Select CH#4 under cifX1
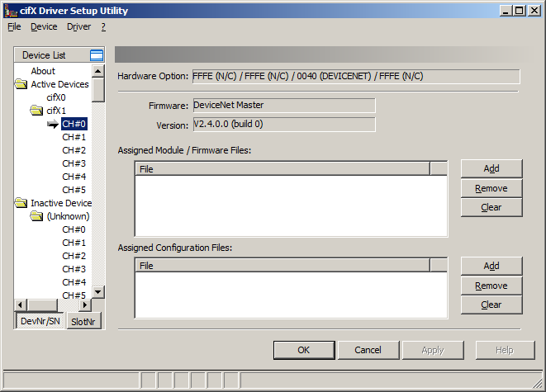This screenshot has width=546, height=392. coord(74,177)
